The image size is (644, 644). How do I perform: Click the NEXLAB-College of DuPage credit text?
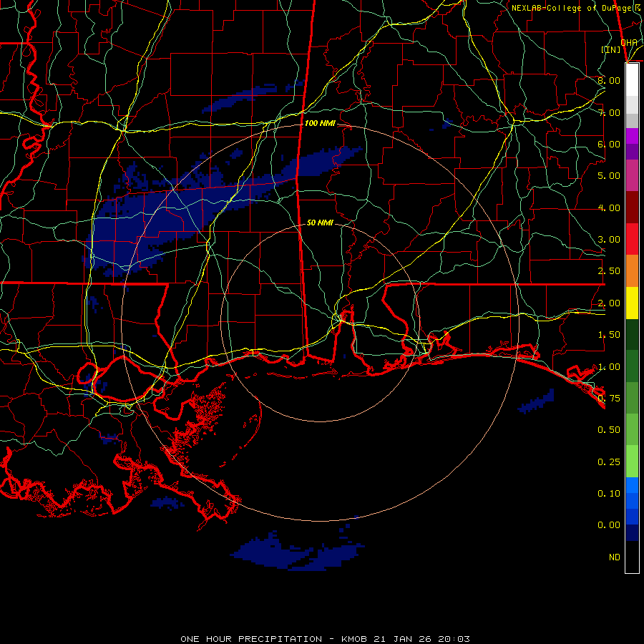(576, 8)
